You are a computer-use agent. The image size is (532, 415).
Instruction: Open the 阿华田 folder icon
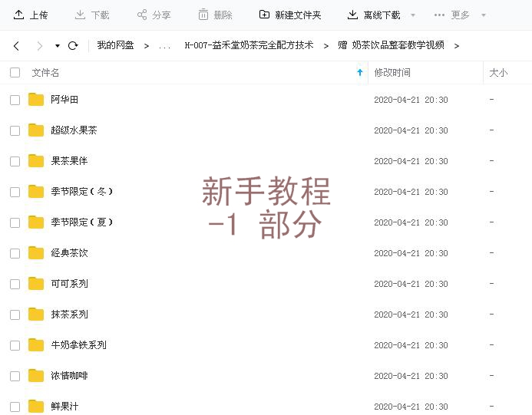[36, 100]
